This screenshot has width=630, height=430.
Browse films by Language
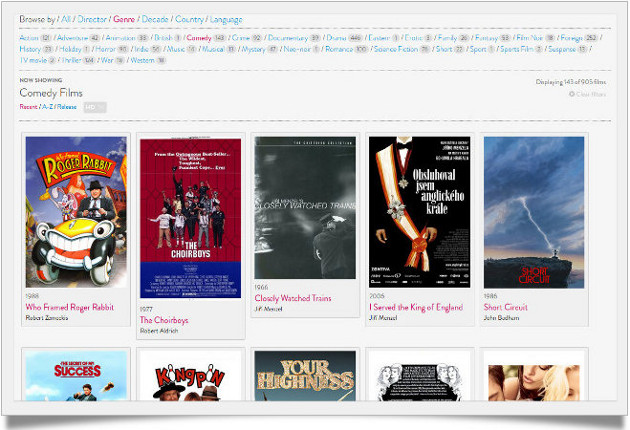[226, 19]
